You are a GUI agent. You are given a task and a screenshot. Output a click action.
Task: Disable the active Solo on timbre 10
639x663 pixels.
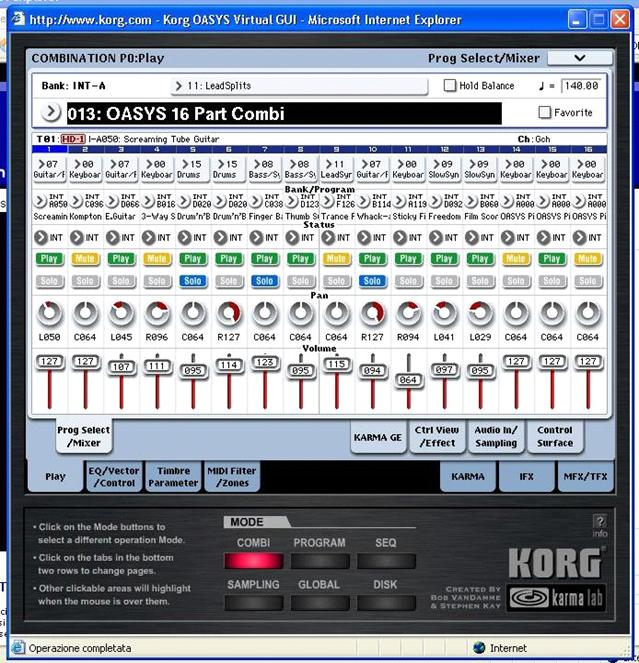tap(373, 281)
